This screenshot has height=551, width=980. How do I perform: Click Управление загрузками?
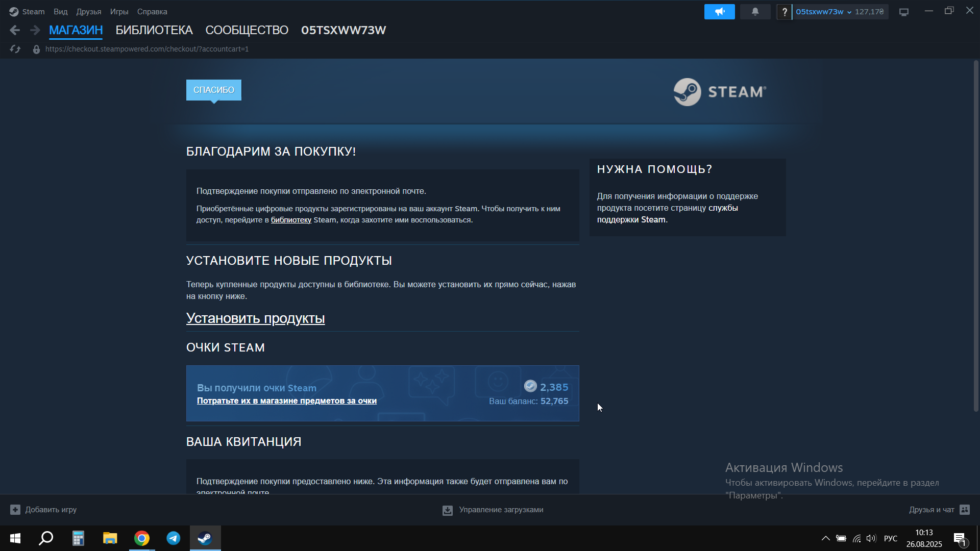[x=493, y=510]
